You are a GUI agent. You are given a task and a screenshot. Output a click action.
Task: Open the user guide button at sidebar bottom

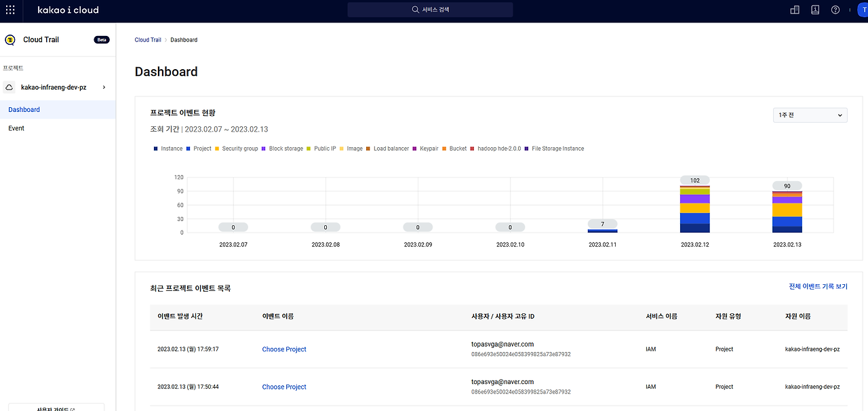tap(56, 408)
